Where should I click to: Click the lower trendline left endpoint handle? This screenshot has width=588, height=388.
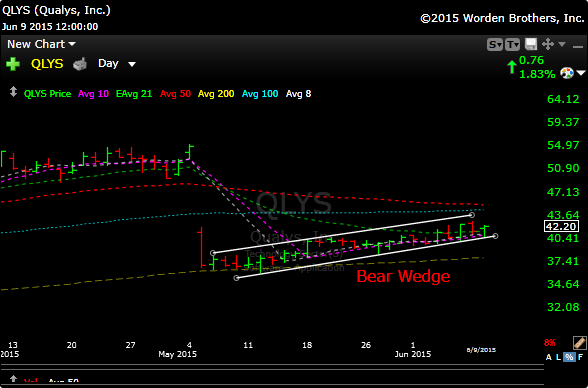pyautogui.click(x=236, y=278)
